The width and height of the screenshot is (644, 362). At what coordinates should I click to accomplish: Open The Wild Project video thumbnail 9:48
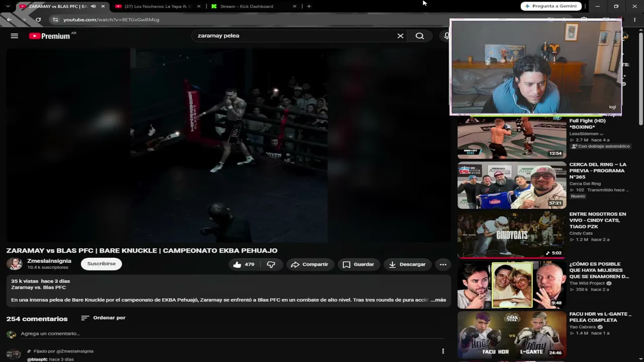[x=512, y=285]
